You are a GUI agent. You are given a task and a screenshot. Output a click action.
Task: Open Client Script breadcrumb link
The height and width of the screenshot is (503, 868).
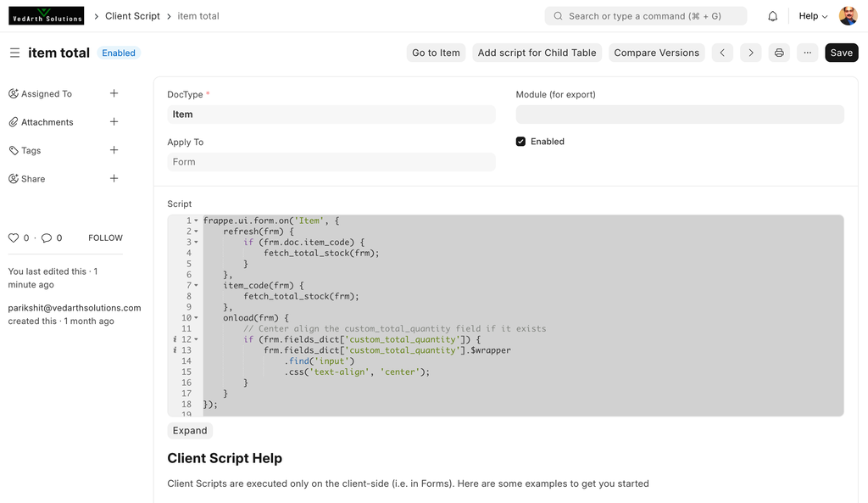132,16
